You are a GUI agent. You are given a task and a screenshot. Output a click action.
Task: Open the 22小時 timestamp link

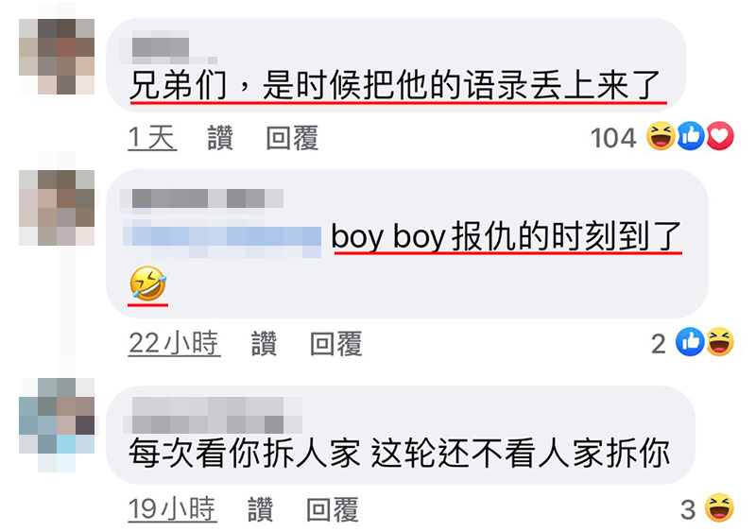[174, 343]
